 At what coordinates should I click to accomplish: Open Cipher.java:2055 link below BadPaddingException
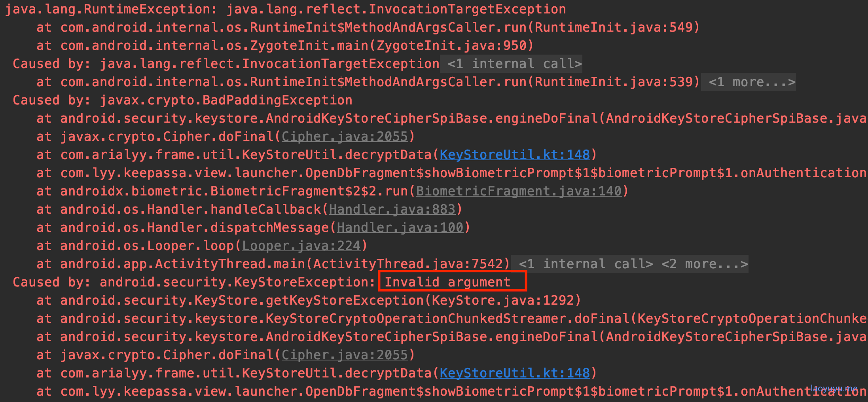[345, 137]
